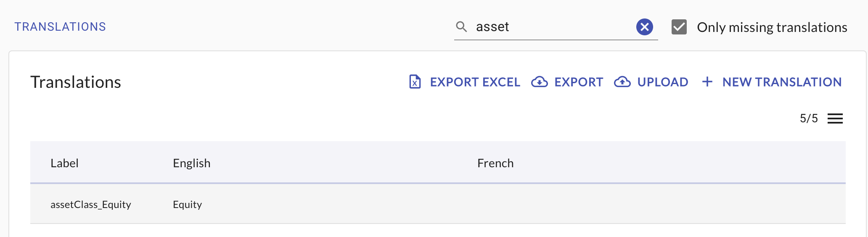This screenshot has height=237, width=868.
Task: Sort by the English column header
Action: 191,163
